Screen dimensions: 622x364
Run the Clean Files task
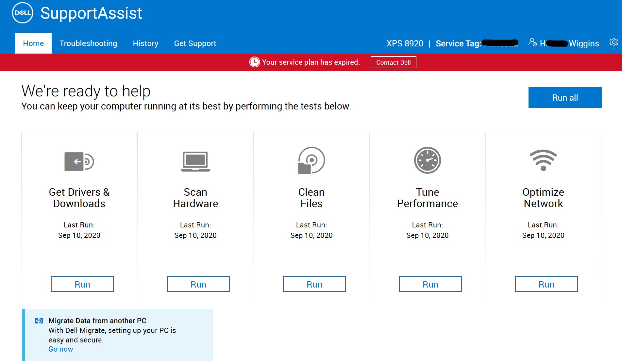(x=314, y=284)
